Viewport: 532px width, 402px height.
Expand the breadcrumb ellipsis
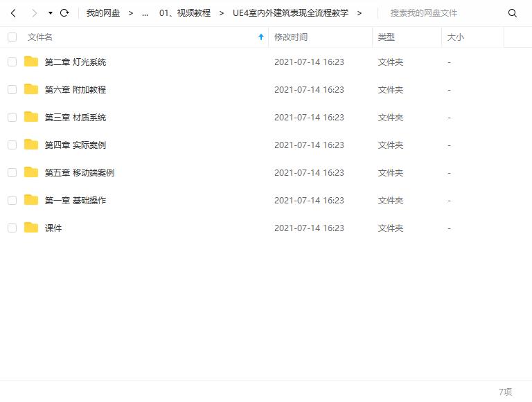(145, 14)
